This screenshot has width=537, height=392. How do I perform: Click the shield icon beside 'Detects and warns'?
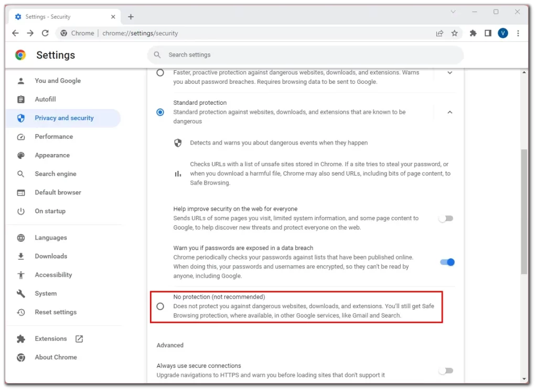pyautogui.click(x=178, y=143)
